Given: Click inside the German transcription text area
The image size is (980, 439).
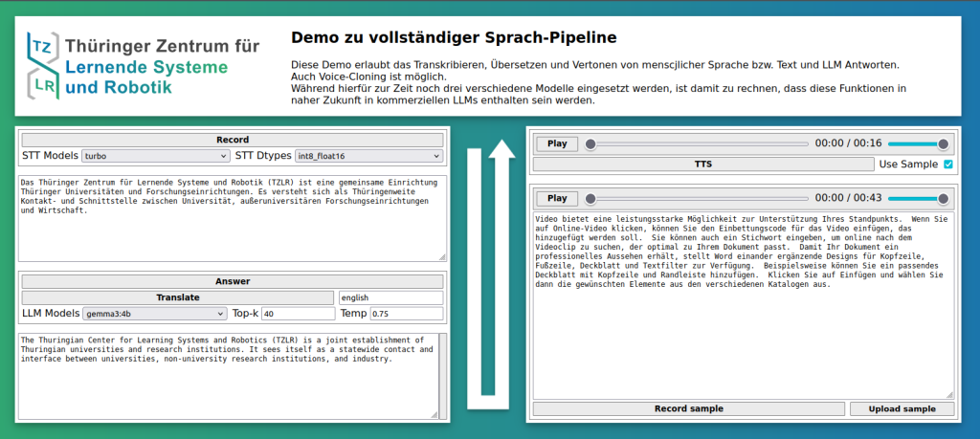Looking at the screenshot, I should click(x=233, y=219).
